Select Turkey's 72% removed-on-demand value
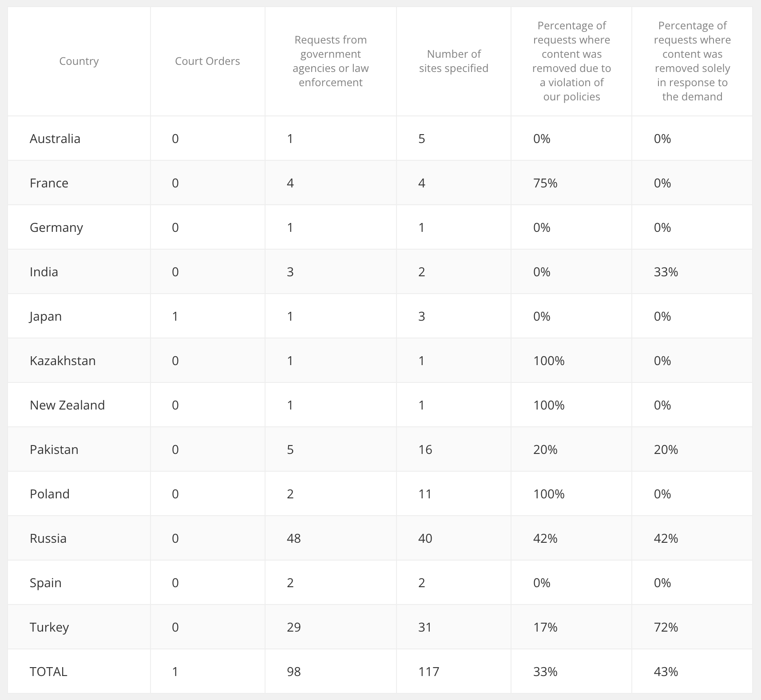761x700 pixels. point(666,627)
